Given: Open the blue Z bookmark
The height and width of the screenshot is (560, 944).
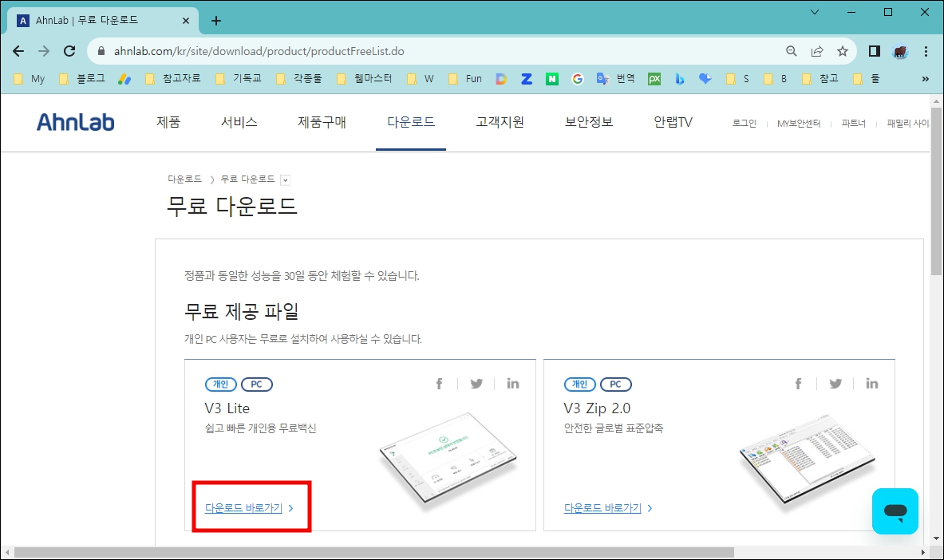Looking at the screenshot, I should 527,79.
